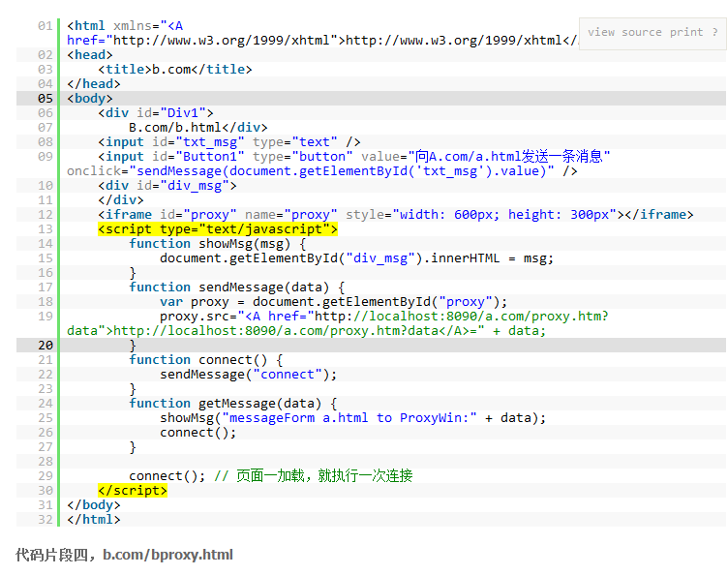Screen dimensions: 728x575
Task: Select line number 20 in the gutter
Action: coord(45,346)
